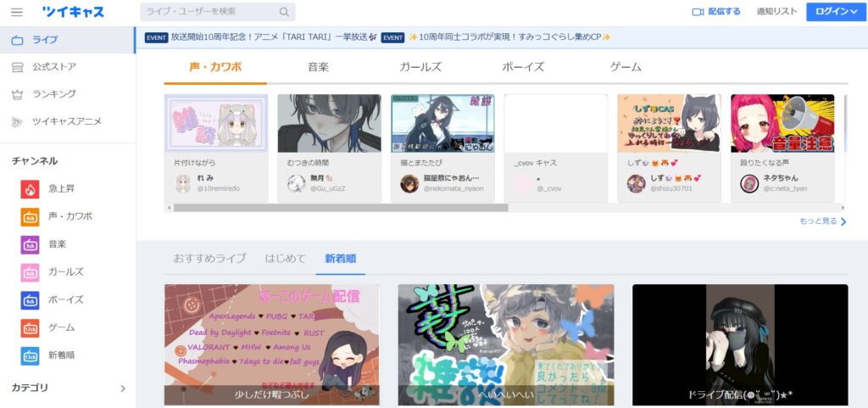Expand the カテゴリ section chevron
The height and width of the screenshot is (408, 868).
click(122, 388)
